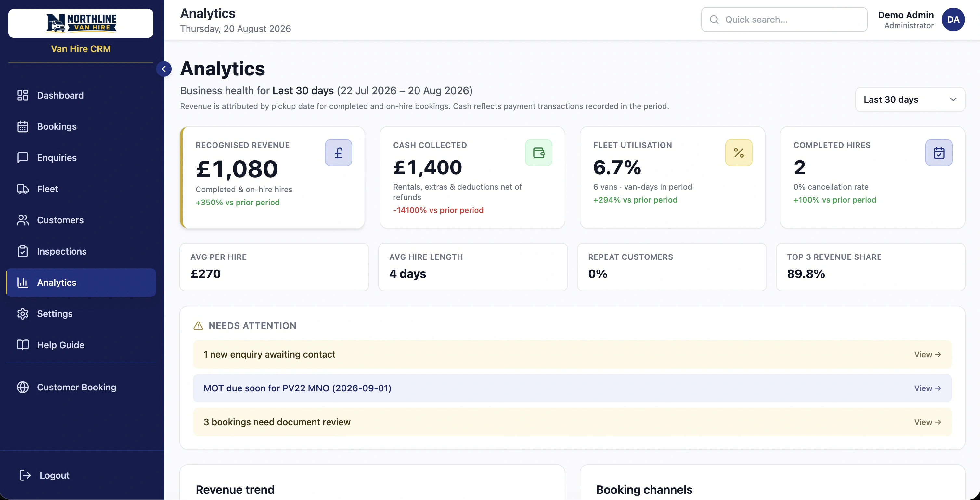Click the Avg Per Hire £270 card
The width and height of the screenshot is (980, 500).
tap(274, 267)
